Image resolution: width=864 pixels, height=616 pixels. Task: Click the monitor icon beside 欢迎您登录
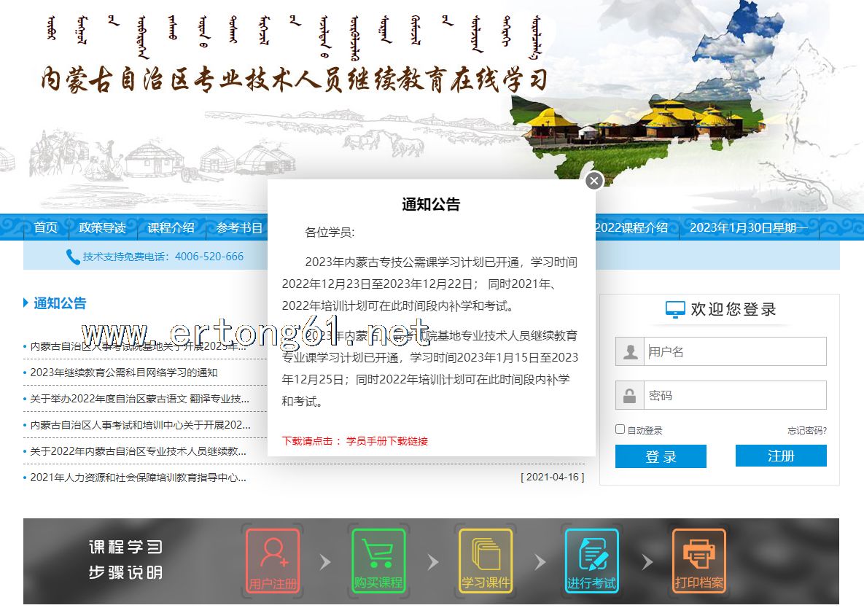(675, 310)
